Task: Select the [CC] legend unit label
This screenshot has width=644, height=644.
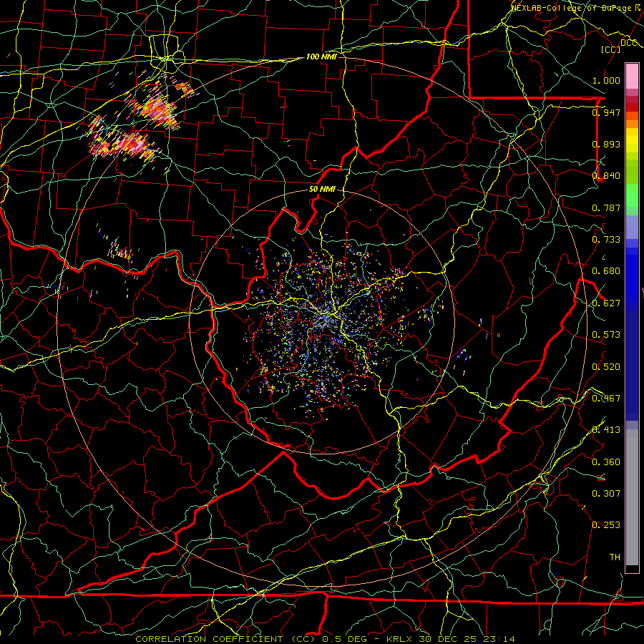Action: [x=611, y=49]
